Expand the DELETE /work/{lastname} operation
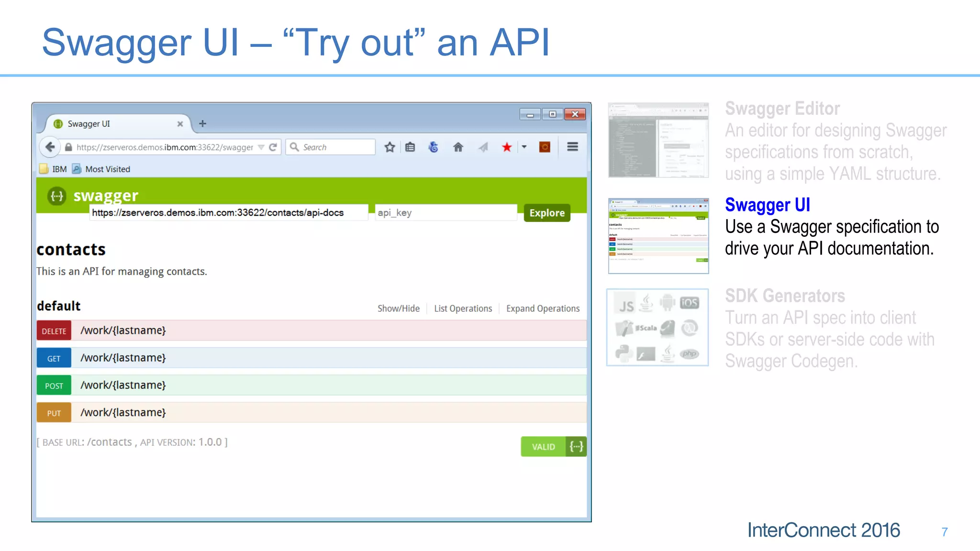 312,331
